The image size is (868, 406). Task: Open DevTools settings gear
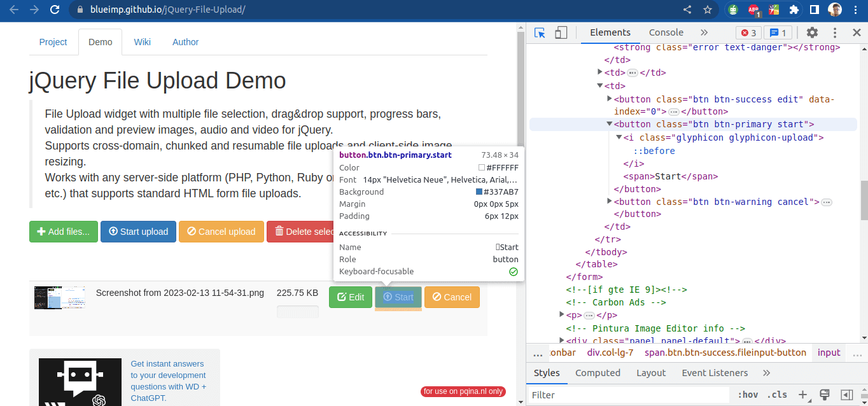812,32
